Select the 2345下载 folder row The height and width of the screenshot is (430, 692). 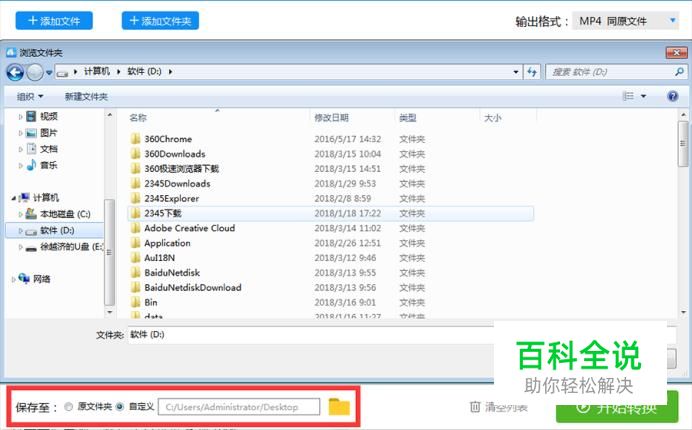coord(331,213)
